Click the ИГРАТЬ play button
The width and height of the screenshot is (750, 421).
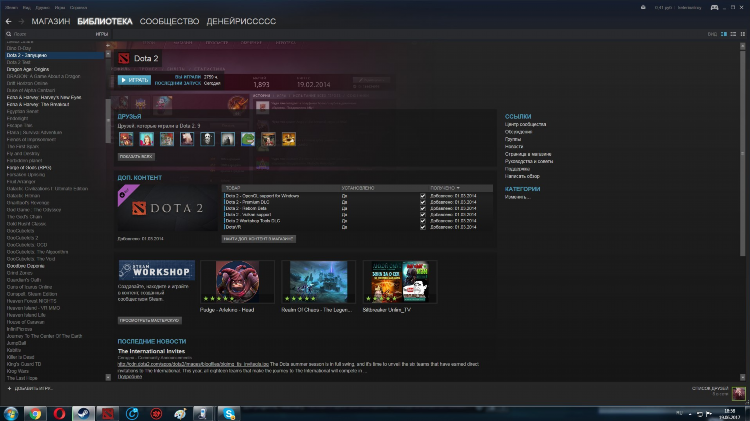click(x=134, y=80)
